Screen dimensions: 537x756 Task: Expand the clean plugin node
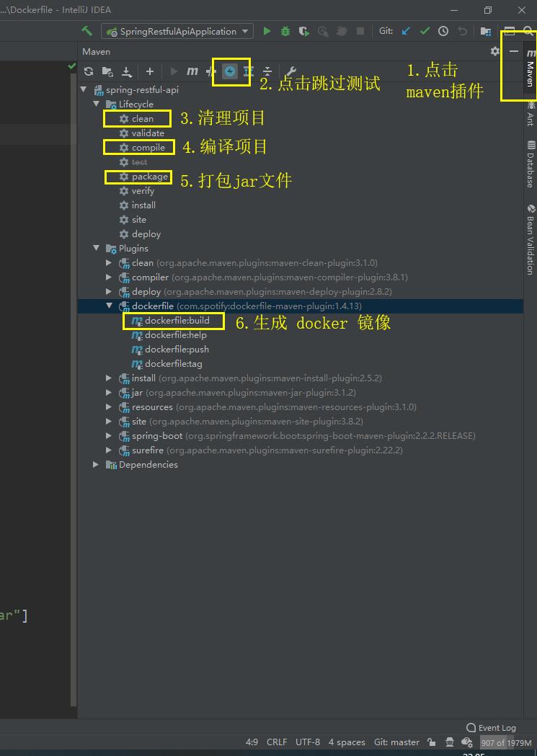tap(109, 263)
